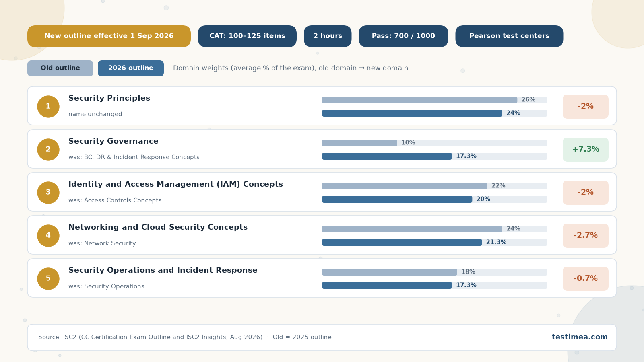Image resolution: width=644 pixels, height=362 pixels.
Task: Click 'New outline effective 1 Sep 2026' pill
Action: point(109,36)
